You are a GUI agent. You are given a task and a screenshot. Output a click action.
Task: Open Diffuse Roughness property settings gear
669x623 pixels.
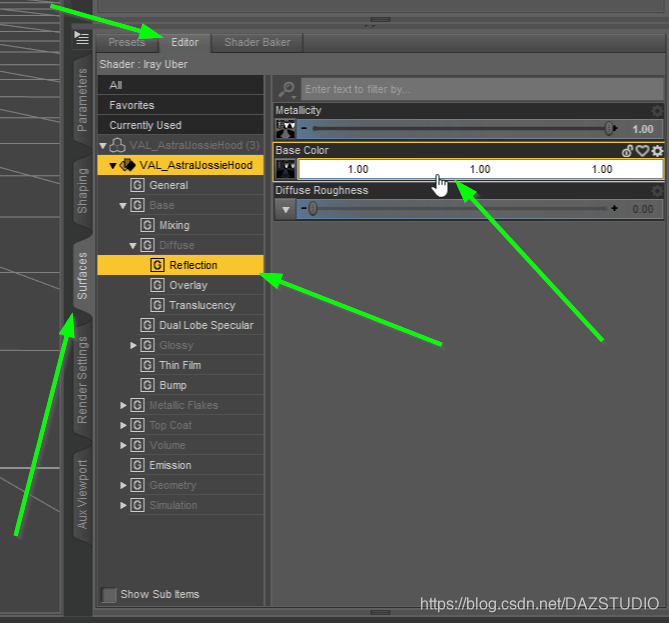657,191
